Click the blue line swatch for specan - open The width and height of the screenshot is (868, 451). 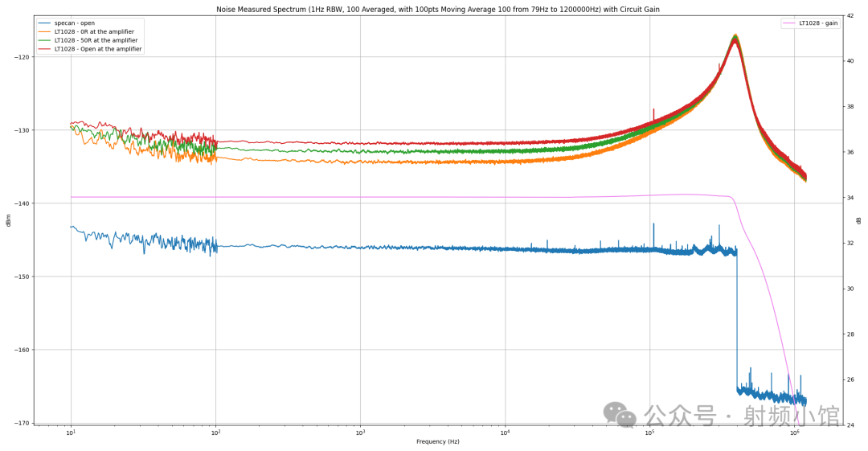click(44, 23)
